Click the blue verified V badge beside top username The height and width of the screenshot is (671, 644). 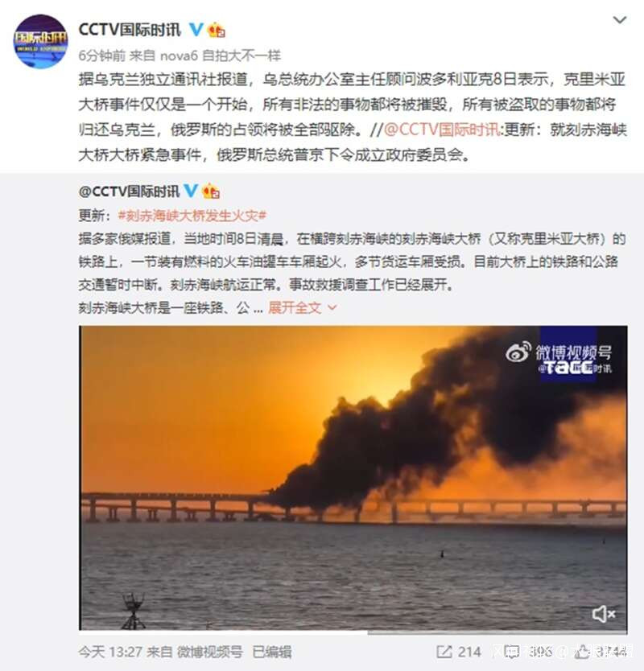[196, 30]
